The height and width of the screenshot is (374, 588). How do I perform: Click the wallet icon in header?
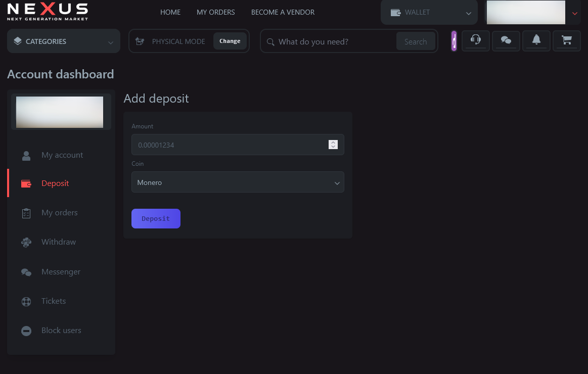[x=396, y=12]
